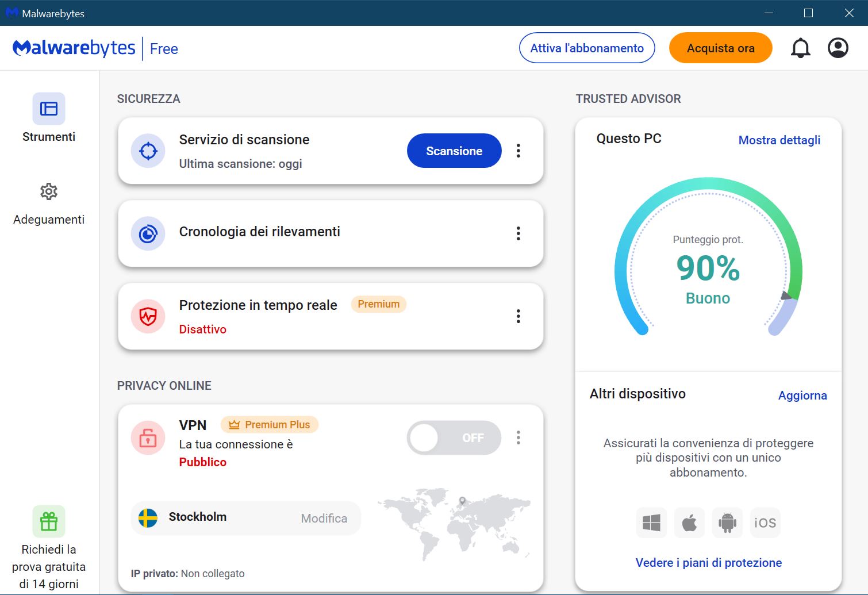Click the Buono rating label
The height and width of the screenshot is (595, 868).
point(708,298)
